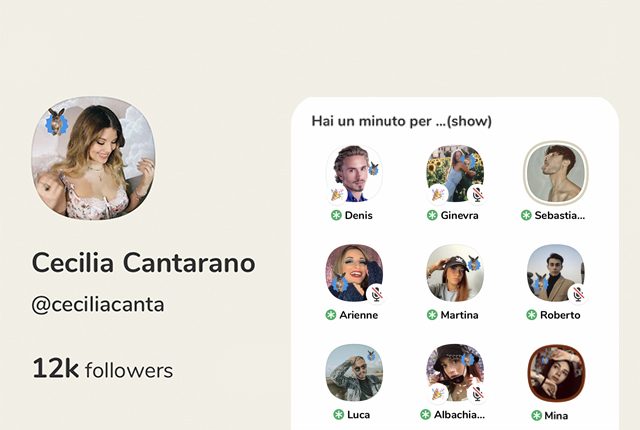This screenshot has height=430, width=640.
Task: Open Denis's speaker avatar
Action: pyautogui.click(x=353, y=172)
